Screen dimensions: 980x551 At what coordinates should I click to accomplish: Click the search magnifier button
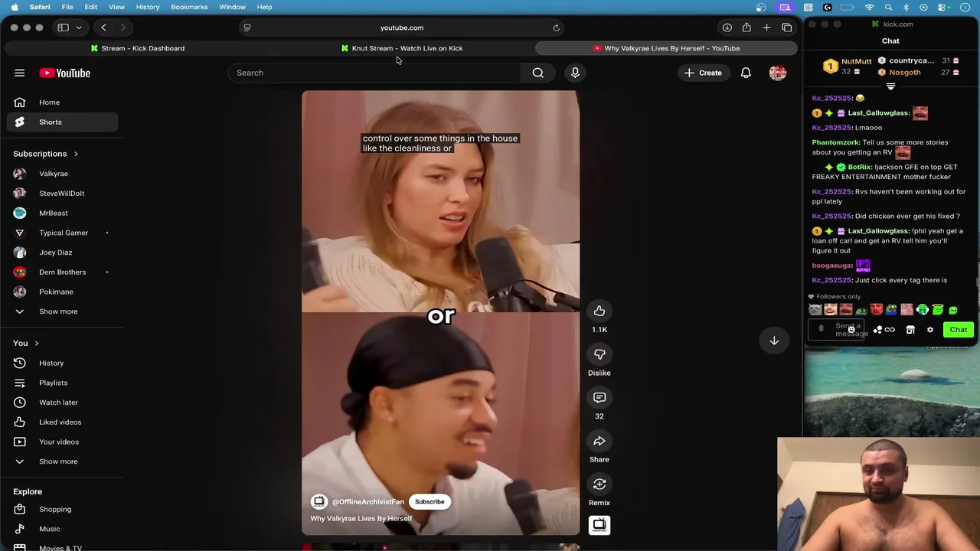[538, 73]
